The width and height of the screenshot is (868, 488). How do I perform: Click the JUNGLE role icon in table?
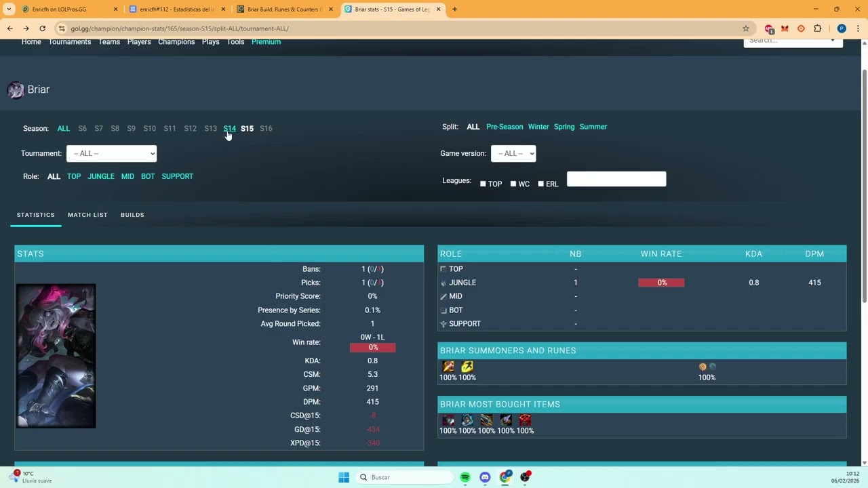[x=443, y=283]
